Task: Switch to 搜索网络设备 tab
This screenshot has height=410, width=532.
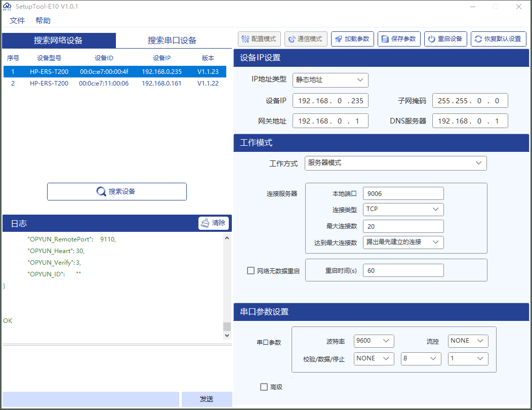Action: [59, 40]
